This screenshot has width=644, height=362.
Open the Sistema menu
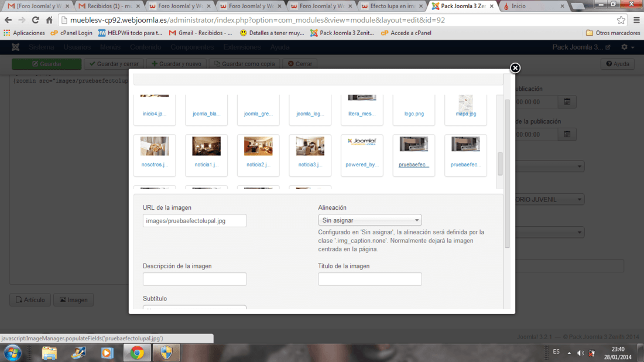click(x=41, y=47)
